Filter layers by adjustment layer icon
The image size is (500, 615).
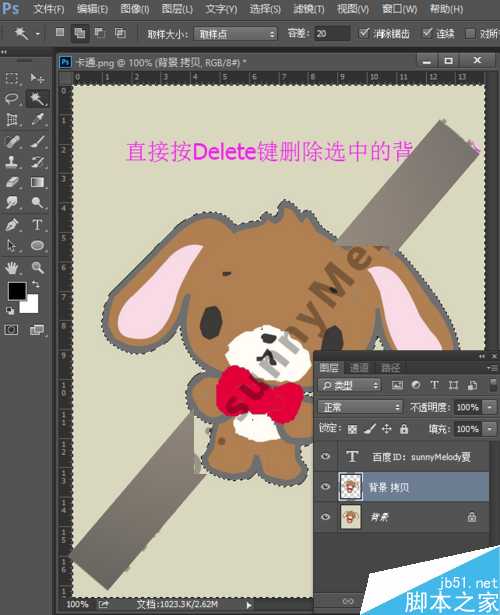pos(416,385)
